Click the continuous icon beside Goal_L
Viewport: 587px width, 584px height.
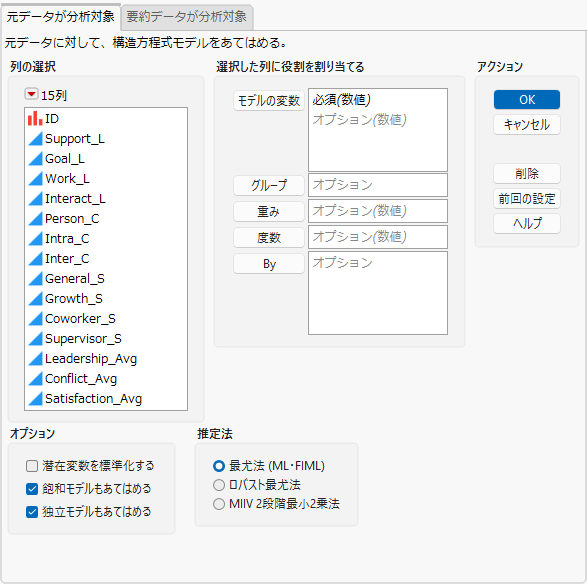point(36,159)
